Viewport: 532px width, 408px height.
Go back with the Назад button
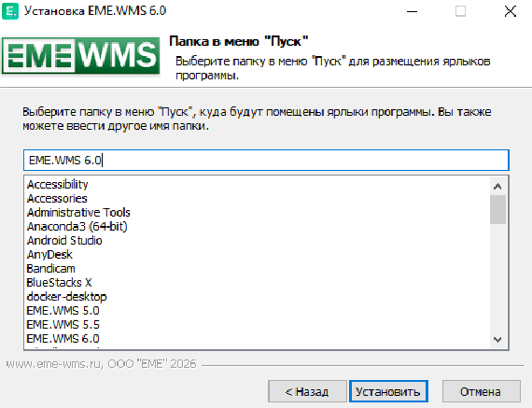point(307,391)
